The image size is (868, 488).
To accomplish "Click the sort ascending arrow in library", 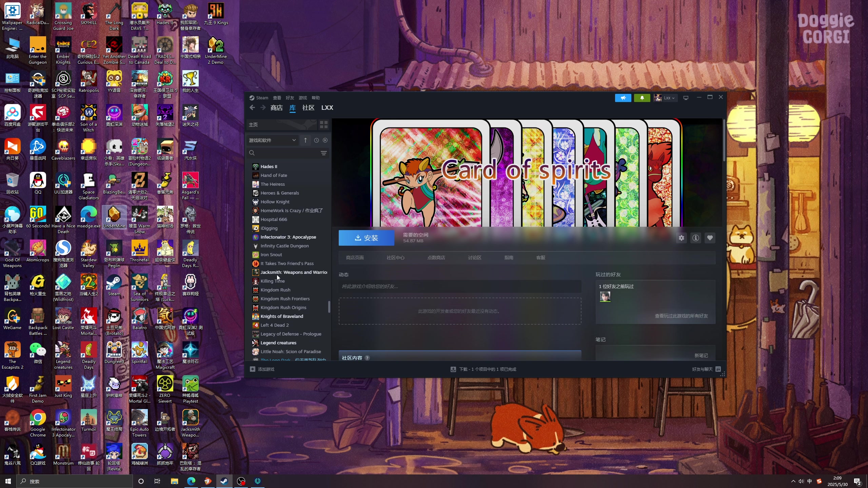I will click(x=305, y=140).
